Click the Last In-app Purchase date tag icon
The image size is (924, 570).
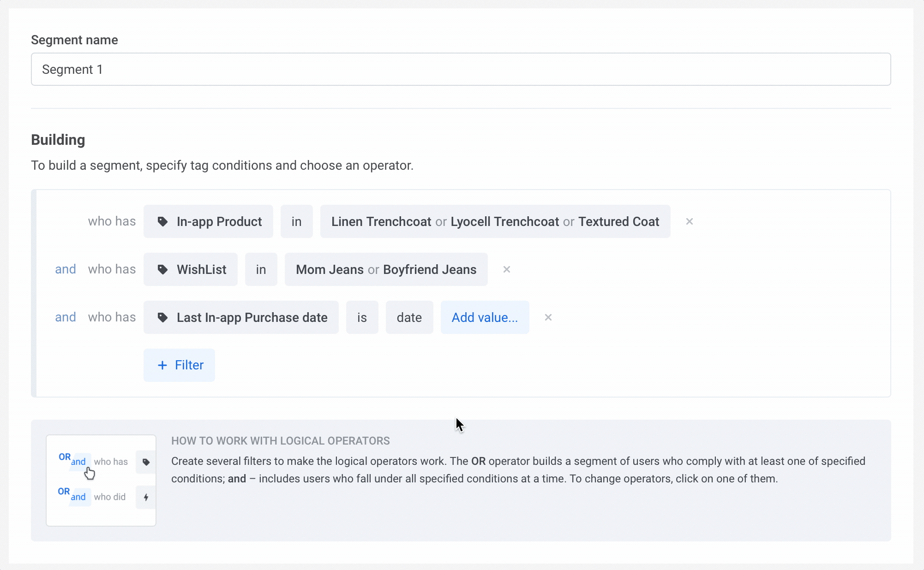(x=162, y=317)
